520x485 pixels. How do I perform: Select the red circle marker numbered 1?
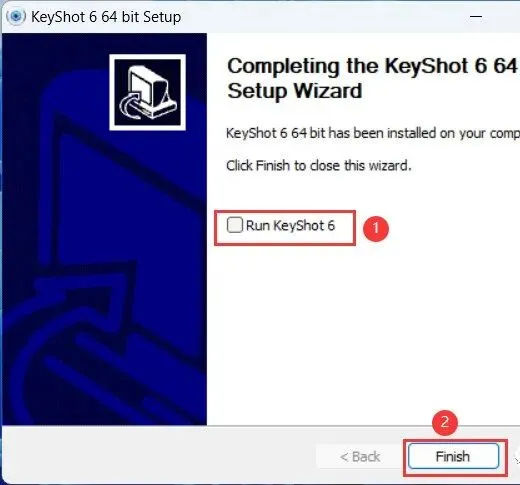point(376,228)
